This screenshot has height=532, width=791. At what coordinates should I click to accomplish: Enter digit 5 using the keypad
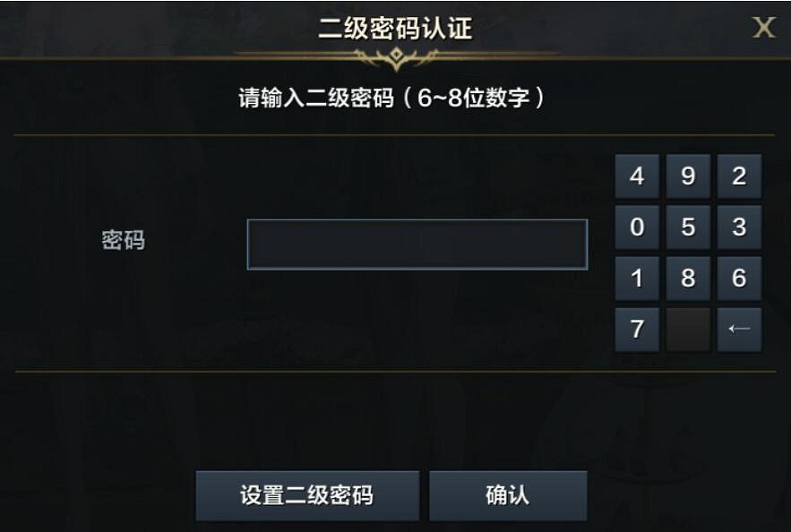coord(688,227)
